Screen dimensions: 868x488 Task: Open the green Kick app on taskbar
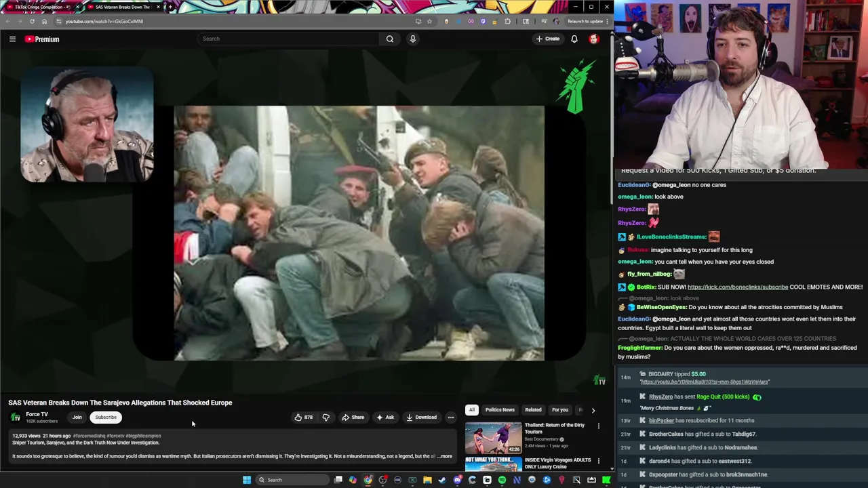(606, 480)
